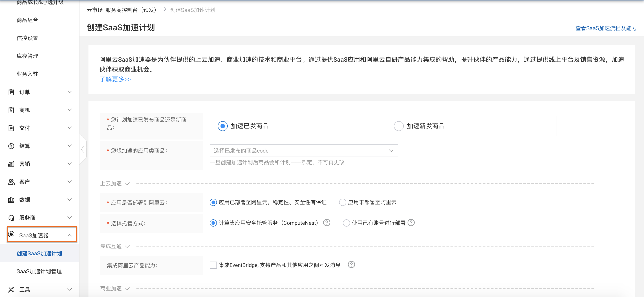Open 创建SaaS加速计划 sidebar item
The width and height of the screenshot is (644, 297).
[39, 253]
